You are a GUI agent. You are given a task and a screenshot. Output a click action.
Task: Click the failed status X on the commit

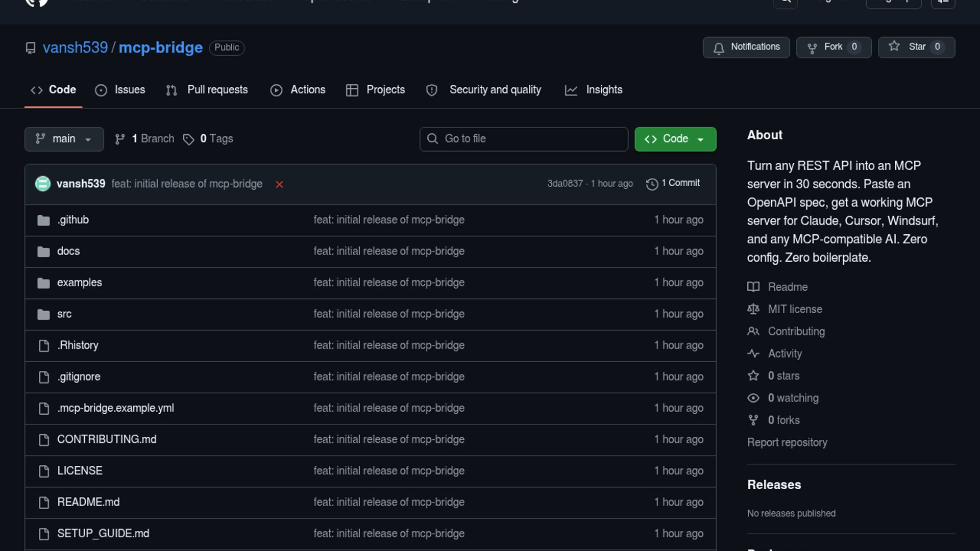click(279, 184)
